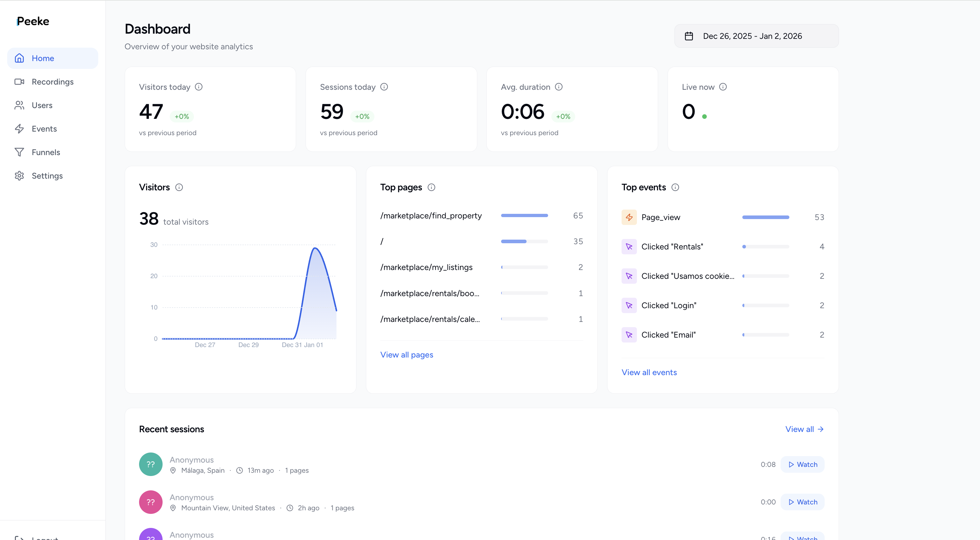
Task: Go to Funnels in the sidebar
Action: click(46, 152)
